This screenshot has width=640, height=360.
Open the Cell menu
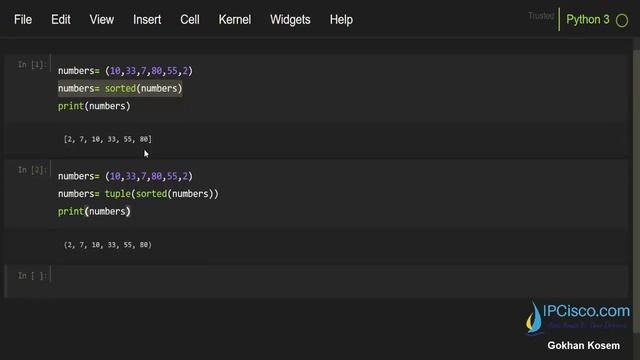tap(190, 20)
